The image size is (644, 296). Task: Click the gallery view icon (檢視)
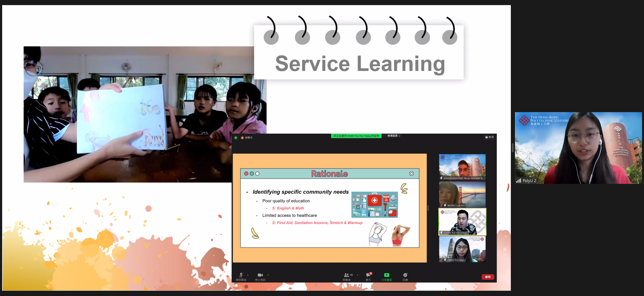pos(489,137)
